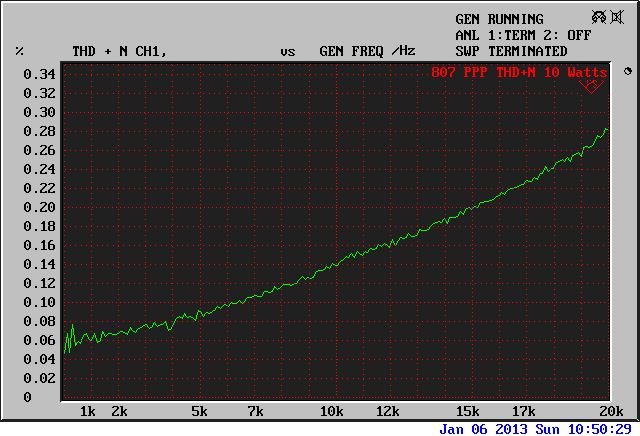Click the 'vs' label between axis titles
This screenshot has width=640, height=436.
coord(287,51)
